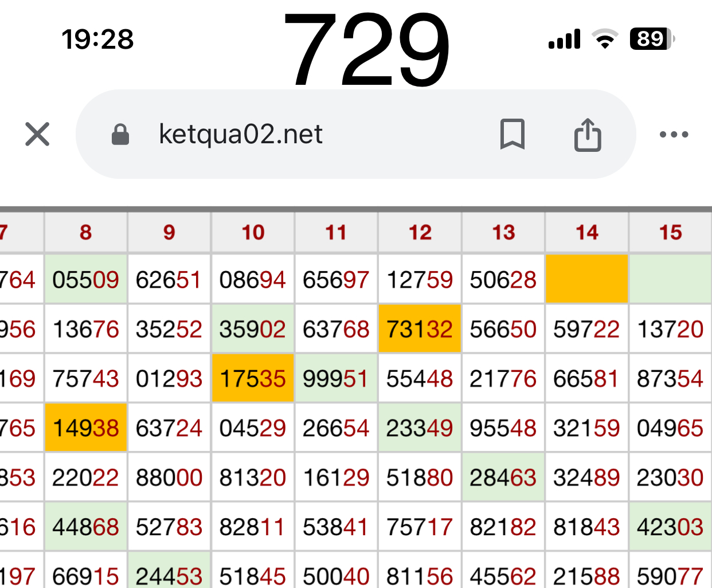Select column header 15

tap(670, 233)
